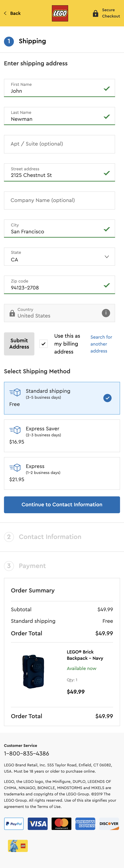The height and width of the screenshot is (868, 124).
Task: Click the American Express icon
Action: (x=85, y=824)
